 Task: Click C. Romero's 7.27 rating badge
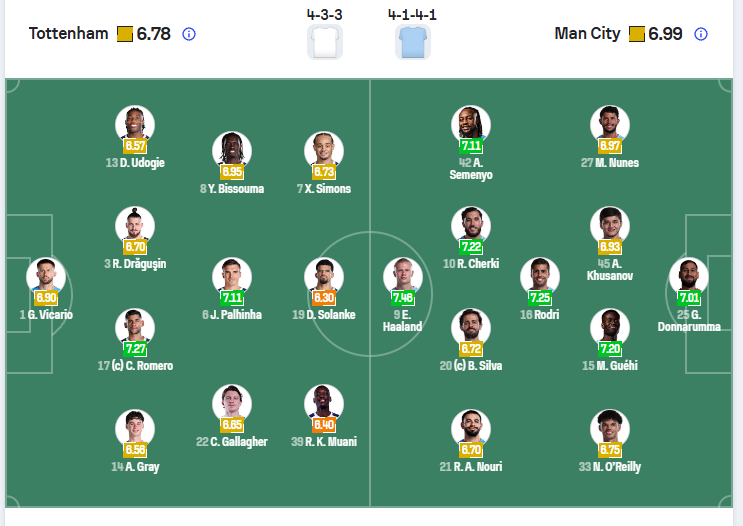coord(135,349)
